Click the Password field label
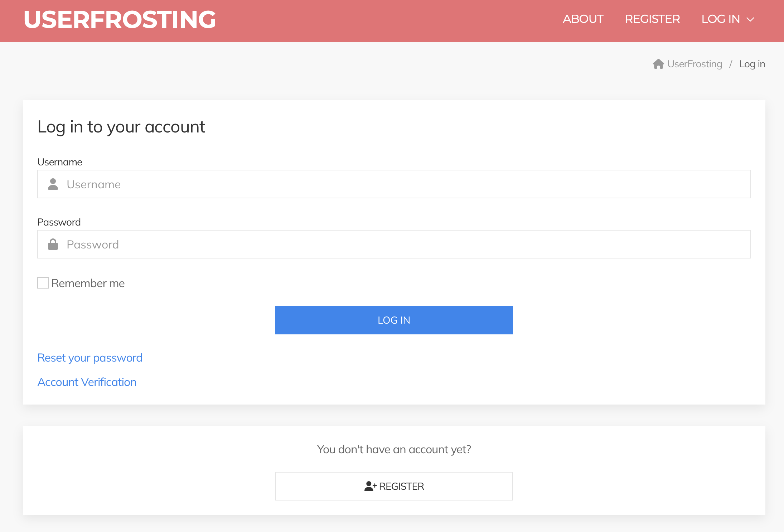The height and width of the screenshot is (532, 784). [59, 222]
